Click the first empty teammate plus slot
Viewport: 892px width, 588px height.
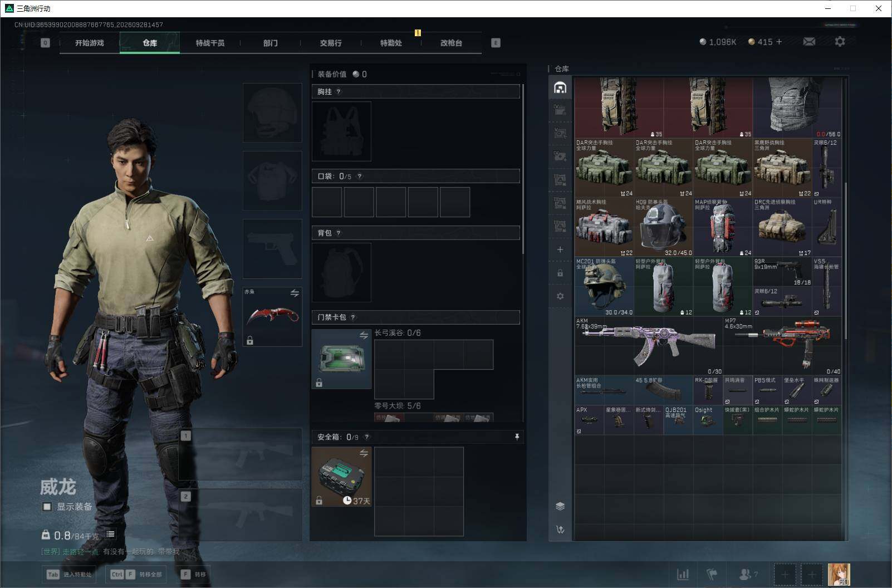click(785, 574)
